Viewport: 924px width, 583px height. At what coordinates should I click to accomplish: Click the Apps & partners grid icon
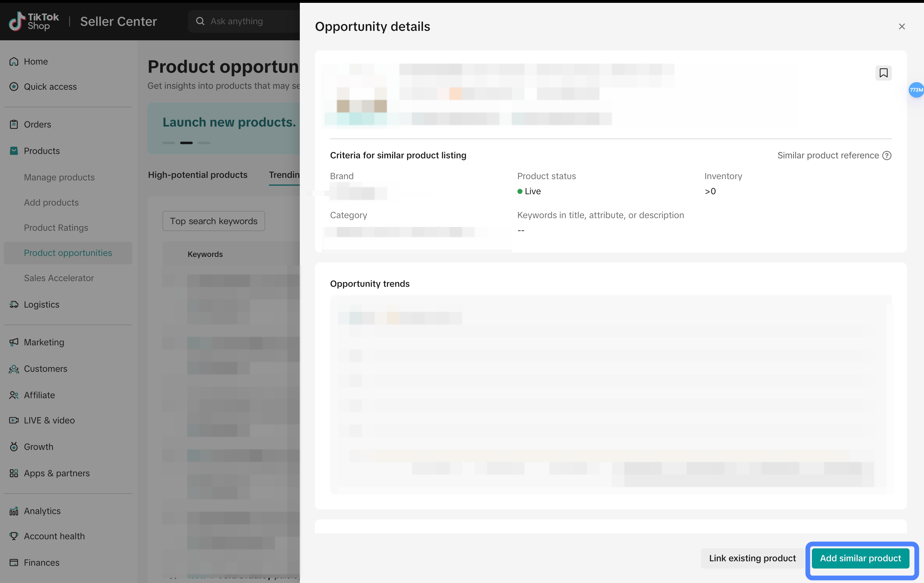point(14,473)
